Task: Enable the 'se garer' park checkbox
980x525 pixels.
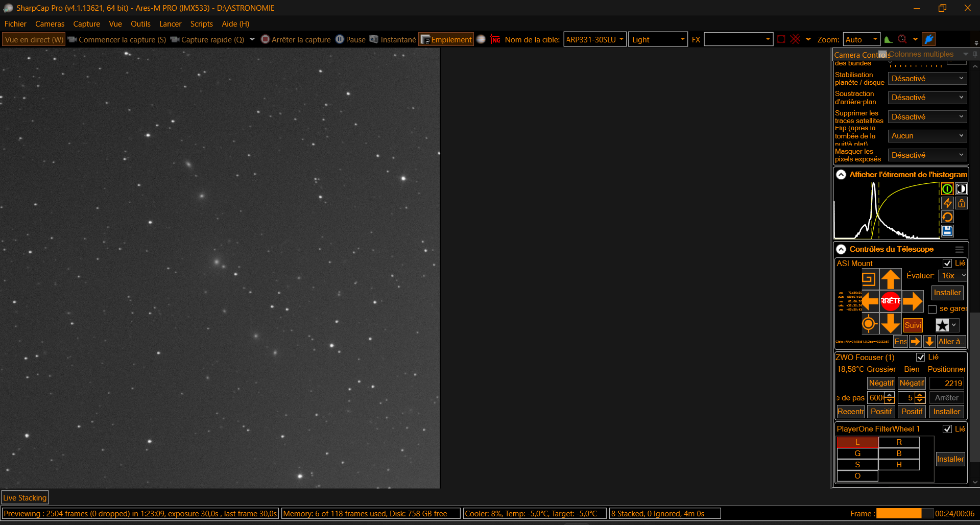Action: point(932,309)
